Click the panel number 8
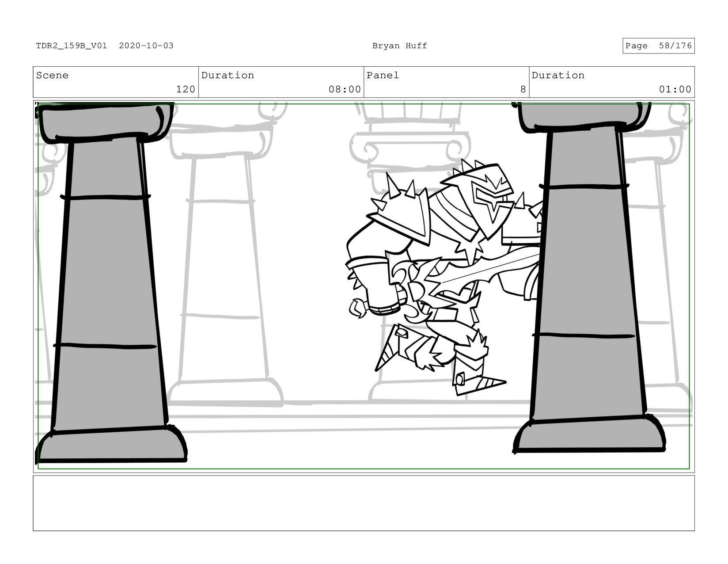 point(523,89)
